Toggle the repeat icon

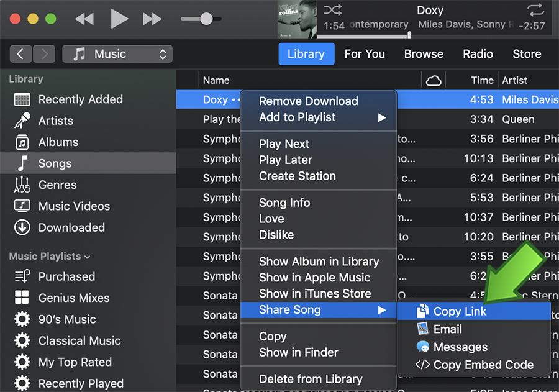(x=536, y=10)
